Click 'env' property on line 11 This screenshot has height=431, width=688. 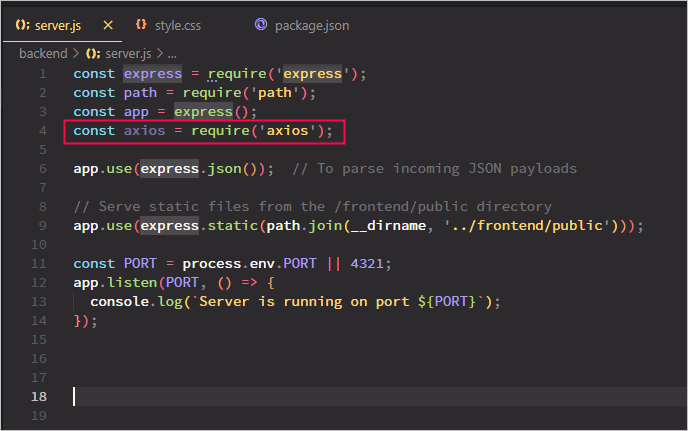click(262, 264)
